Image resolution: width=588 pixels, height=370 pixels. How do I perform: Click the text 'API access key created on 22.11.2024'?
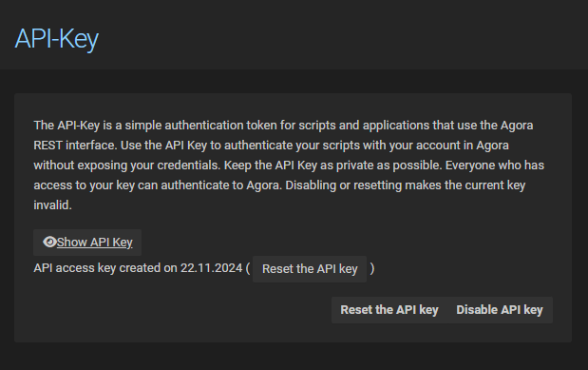(x=138, y=268)
